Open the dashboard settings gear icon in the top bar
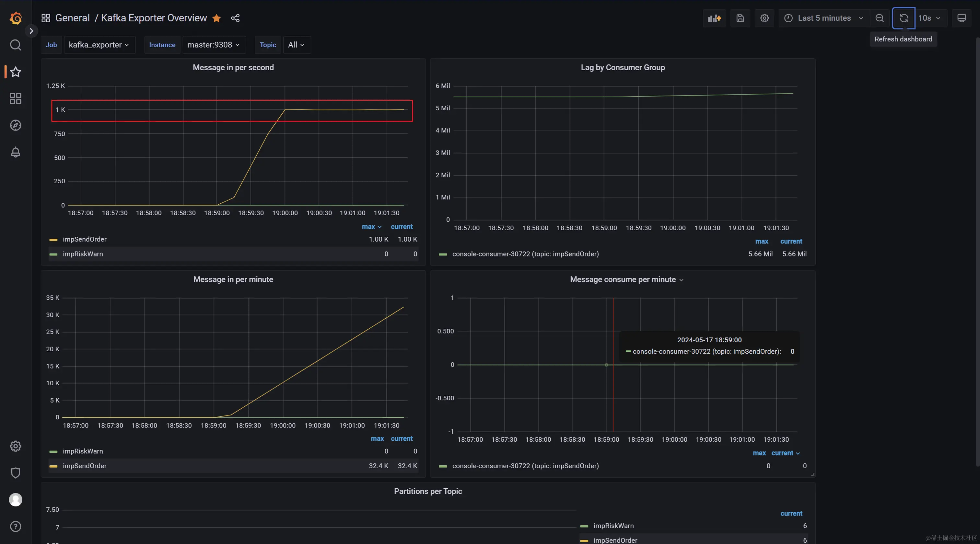Viewport: 980px width, 544px height. pyautogui.click(x=764, y=18)
